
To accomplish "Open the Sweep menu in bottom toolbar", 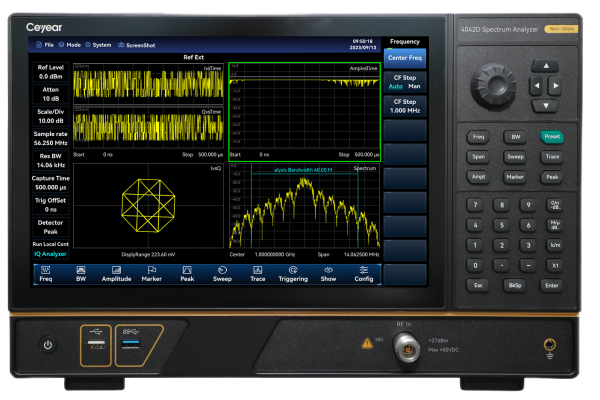I will click(222, 275).
